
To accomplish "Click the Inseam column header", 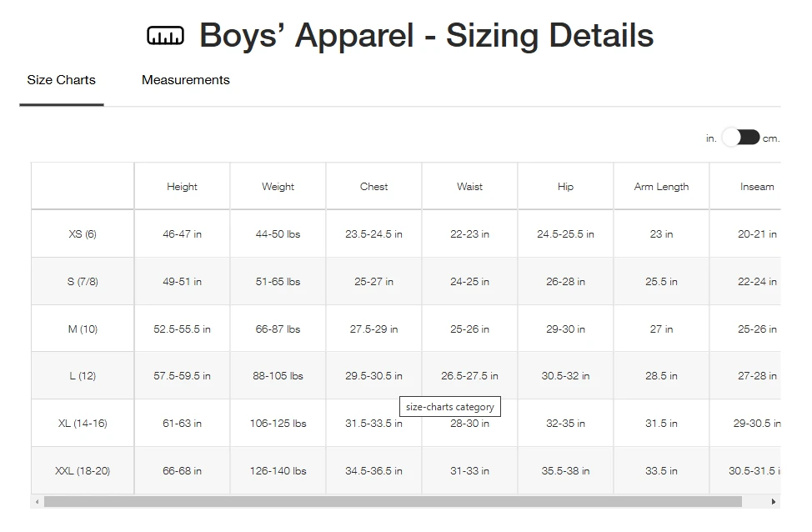I will pyautogui.click(x=756, y=187).
